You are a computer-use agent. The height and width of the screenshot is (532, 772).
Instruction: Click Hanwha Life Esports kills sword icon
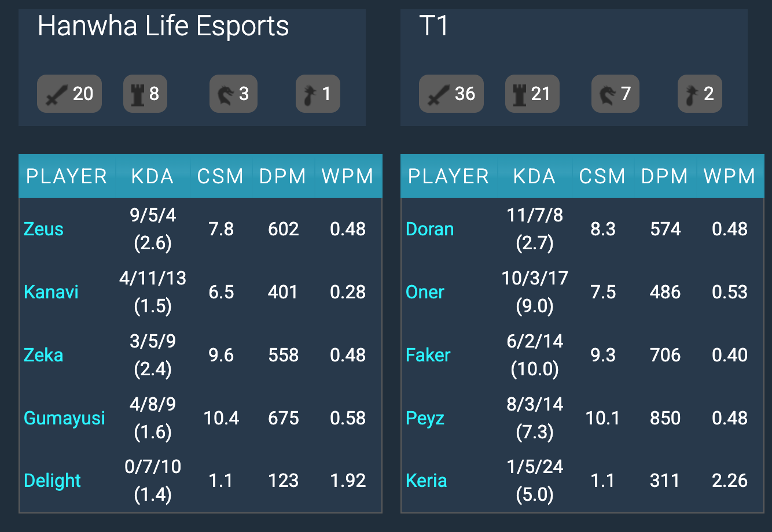[57, 94]
